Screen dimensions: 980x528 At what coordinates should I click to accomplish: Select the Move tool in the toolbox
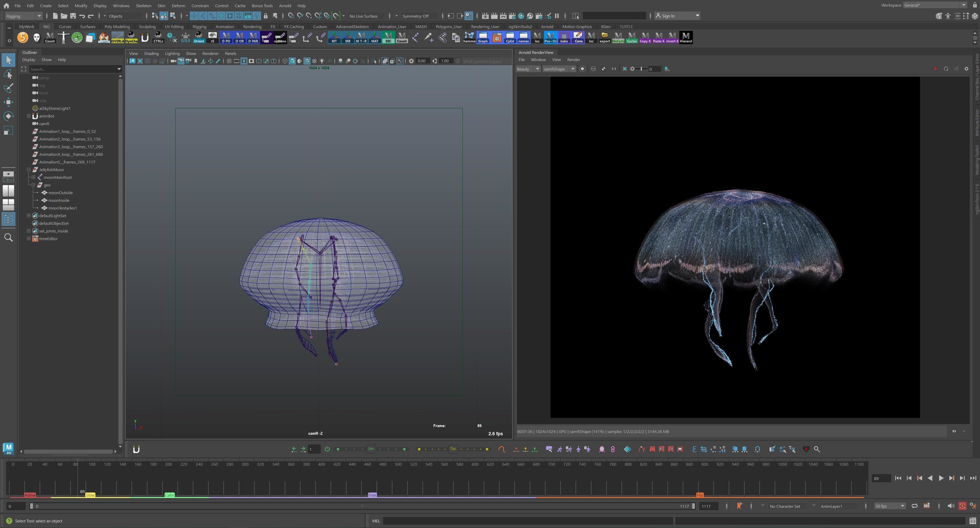coord(8,102)
